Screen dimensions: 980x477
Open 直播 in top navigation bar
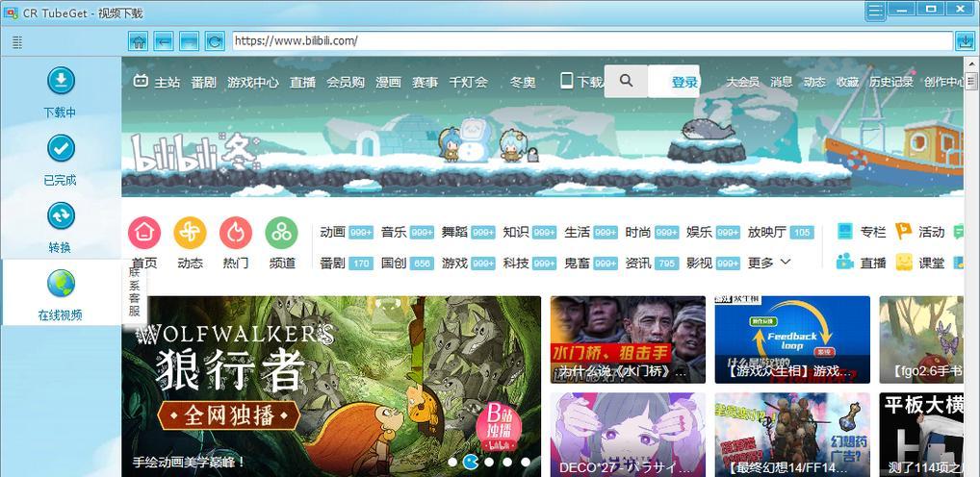pos(302,82)
